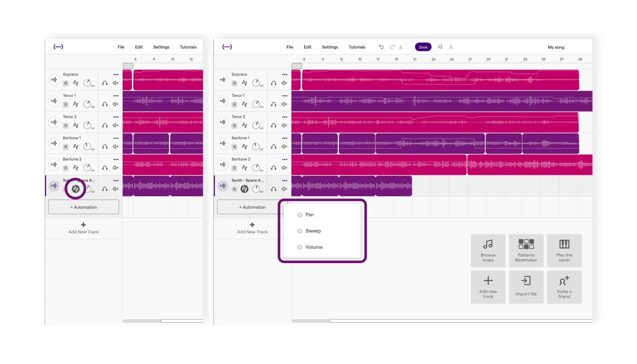Click Add New Track
Screen dimensions: 637x364
tap(252, 228)
